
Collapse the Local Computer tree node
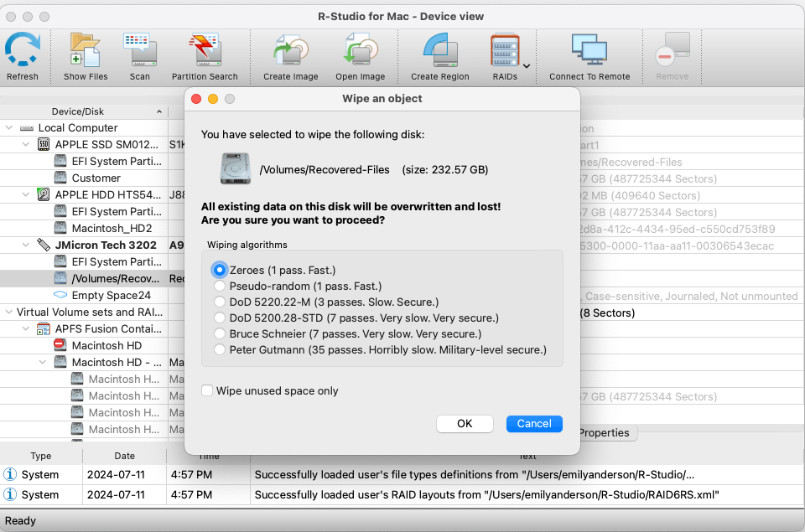click(x=8, y=127)
